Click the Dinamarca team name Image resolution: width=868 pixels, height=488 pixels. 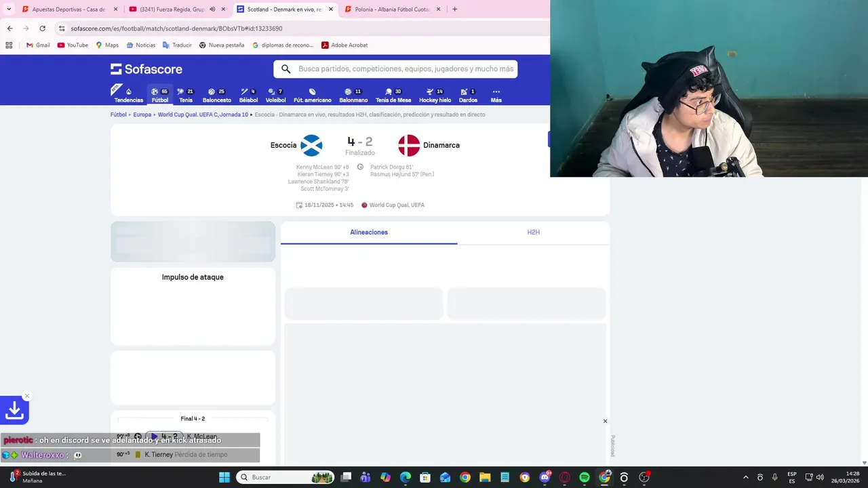coord(441,145)
